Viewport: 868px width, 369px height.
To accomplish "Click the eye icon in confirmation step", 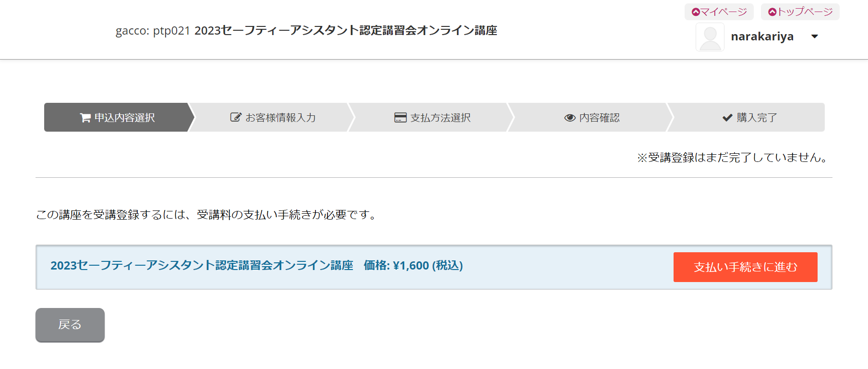I will [x=569, y=118].
